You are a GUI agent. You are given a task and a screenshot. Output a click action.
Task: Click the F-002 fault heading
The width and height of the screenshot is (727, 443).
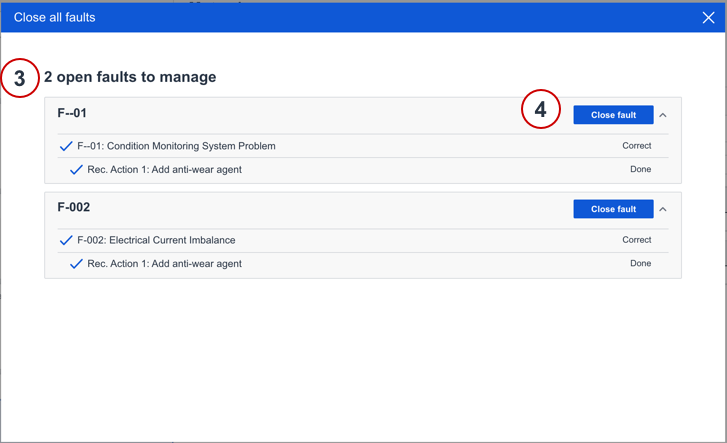pyautogui.click(x=74, y=207)
